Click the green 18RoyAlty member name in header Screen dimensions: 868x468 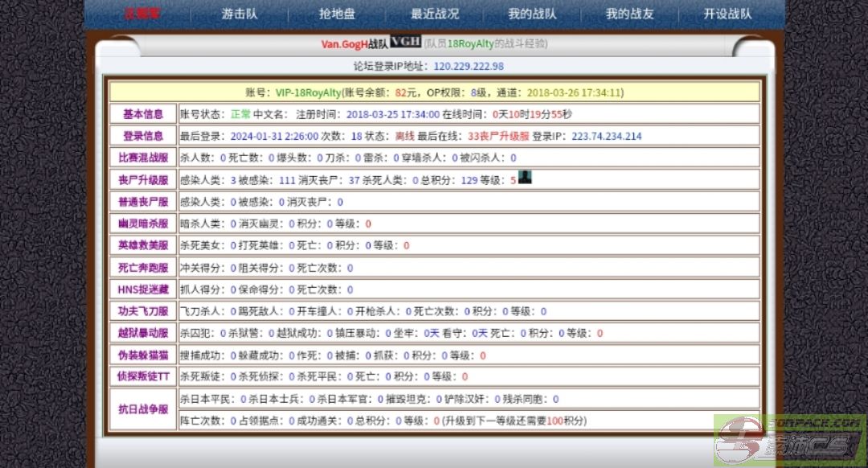pyautogui.click(x=470, y=43)
